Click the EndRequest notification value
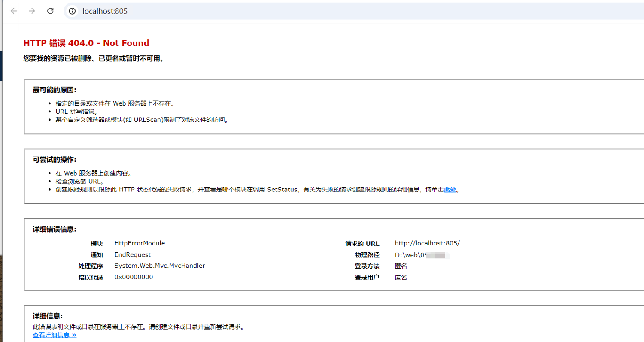644x342 pixels. [132, 255]
